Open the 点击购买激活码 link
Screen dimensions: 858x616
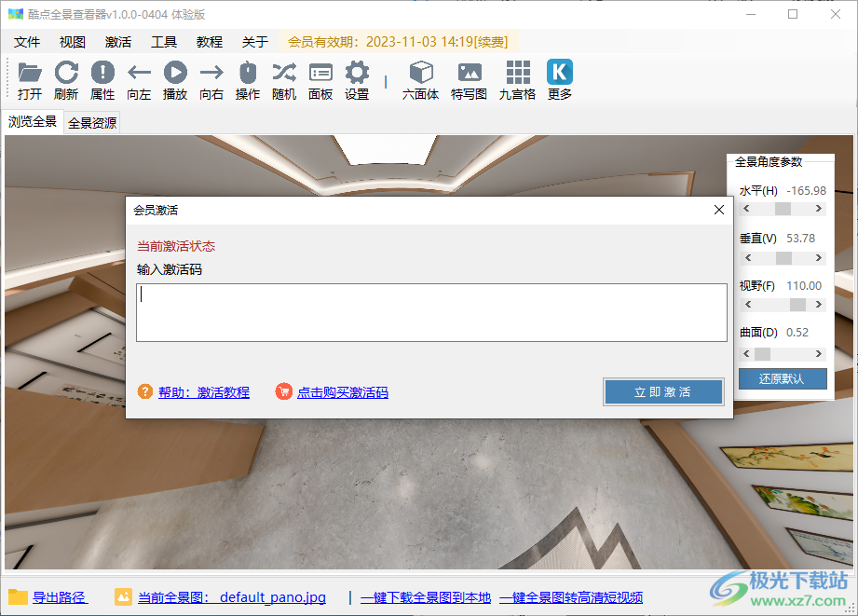pos(343,392)
